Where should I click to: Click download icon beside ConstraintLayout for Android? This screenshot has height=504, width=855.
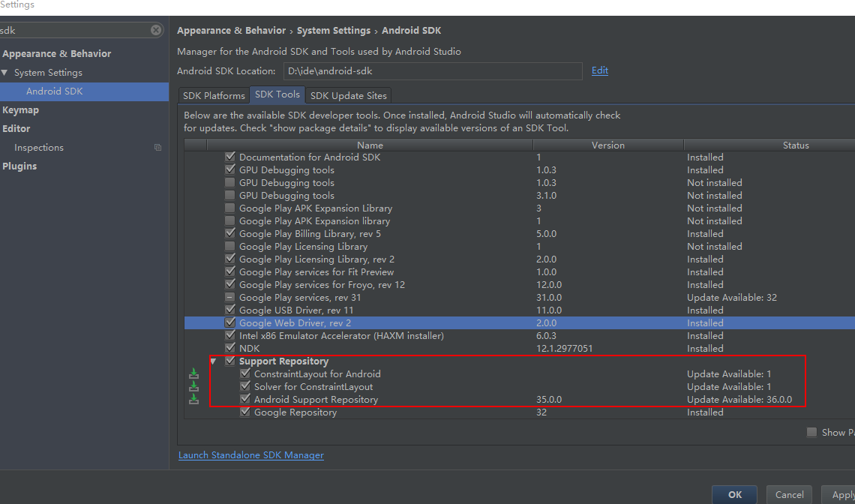tap(193, 373)
